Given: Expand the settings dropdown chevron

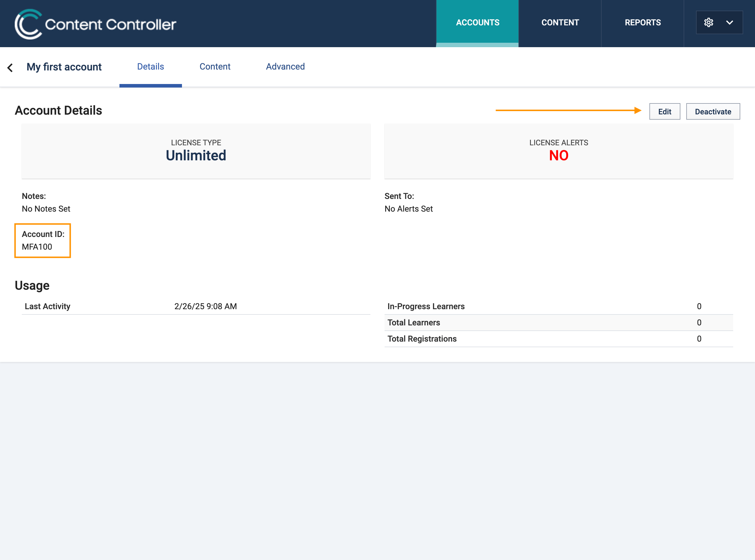Looking at the screenshot, I should click(x=730, y=22).
